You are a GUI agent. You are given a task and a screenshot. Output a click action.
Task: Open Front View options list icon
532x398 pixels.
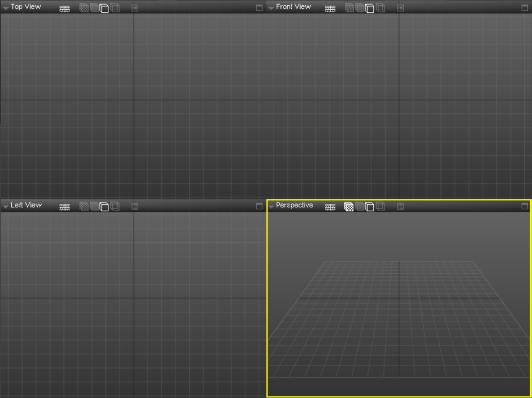(401, 8)
